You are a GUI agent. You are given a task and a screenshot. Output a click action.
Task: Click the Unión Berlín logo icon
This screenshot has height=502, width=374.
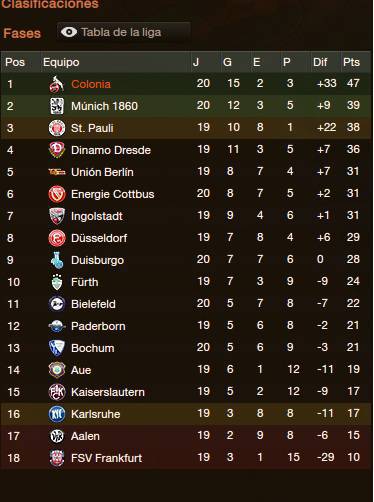(x=57, y=172)
